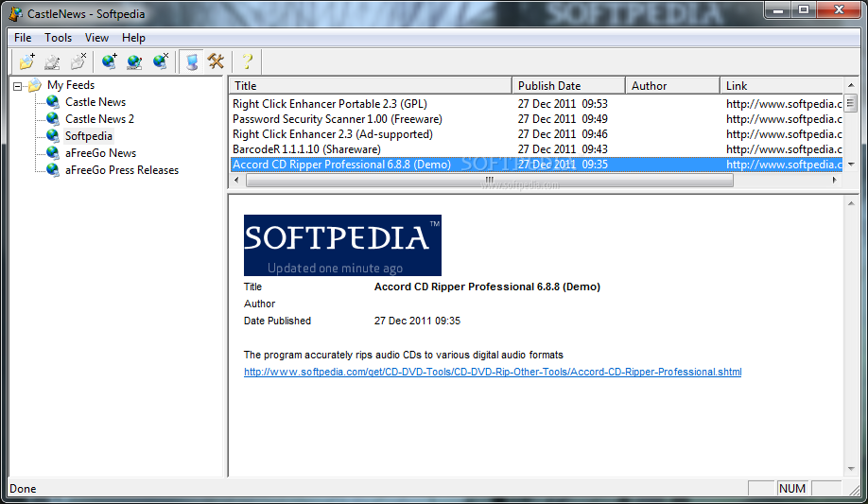
Task: Sort list by Title column header
Action: tap(371, 86)
